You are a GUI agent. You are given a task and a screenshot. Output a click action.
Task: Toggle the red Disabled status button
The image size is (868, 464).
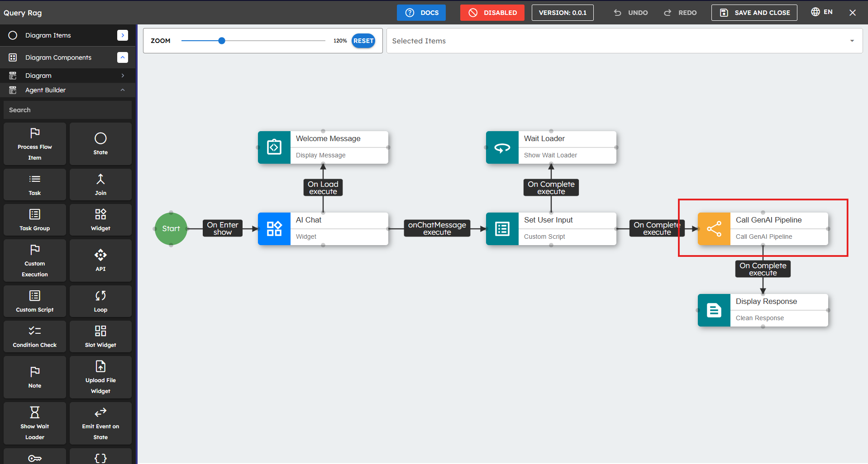tap(492, 13)
